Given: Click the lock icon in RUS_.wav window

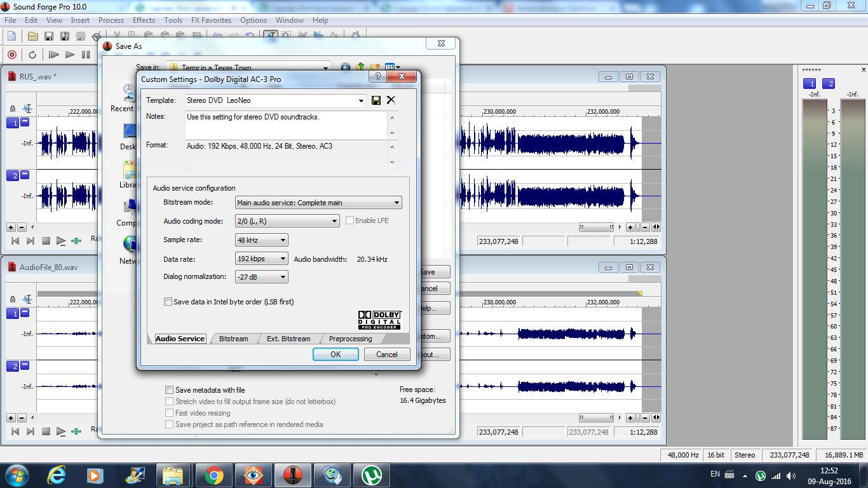Looking at the screenshot, I should (x=13, y=109).
